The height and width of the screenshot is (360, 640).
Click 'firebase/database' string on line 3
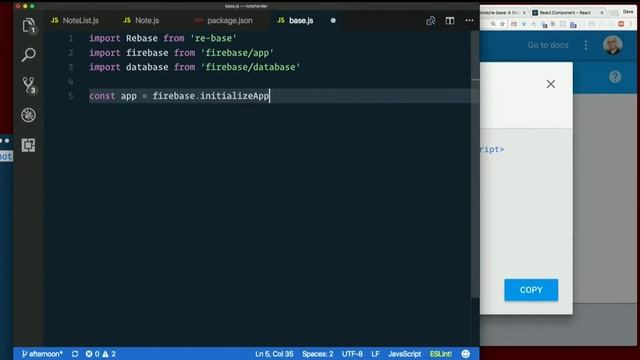point(250,67)
